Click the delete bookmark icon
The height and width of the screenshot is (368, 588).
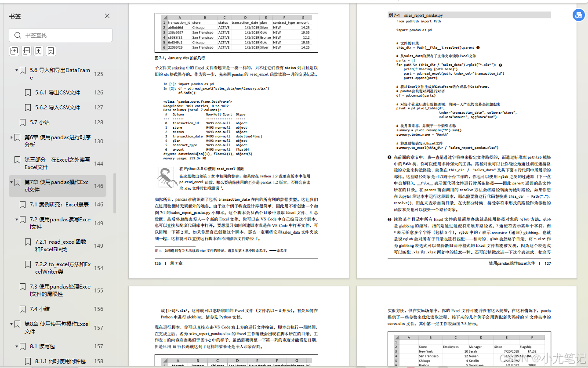tap(51, 51)
